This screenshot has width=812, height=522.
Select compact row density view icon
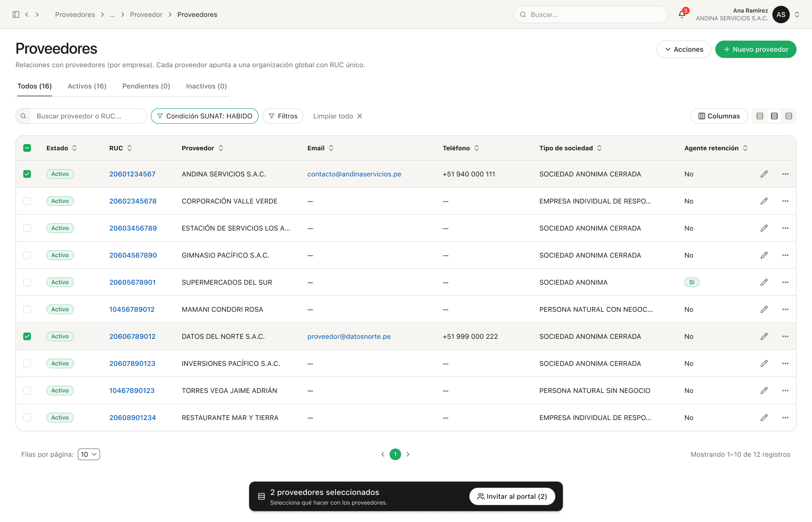tap(760, 116)
